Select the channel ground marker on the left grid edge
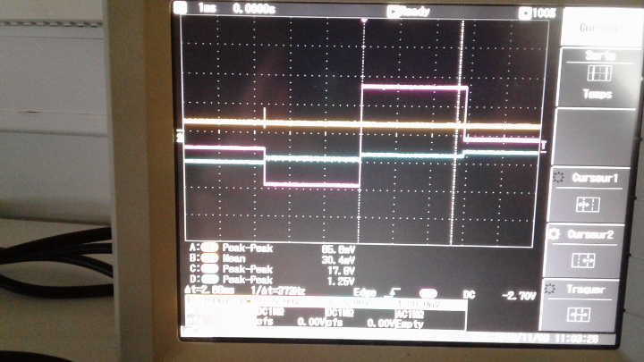Image resolution: width=644 pixels, height=362 pixels. coord(180,136)
